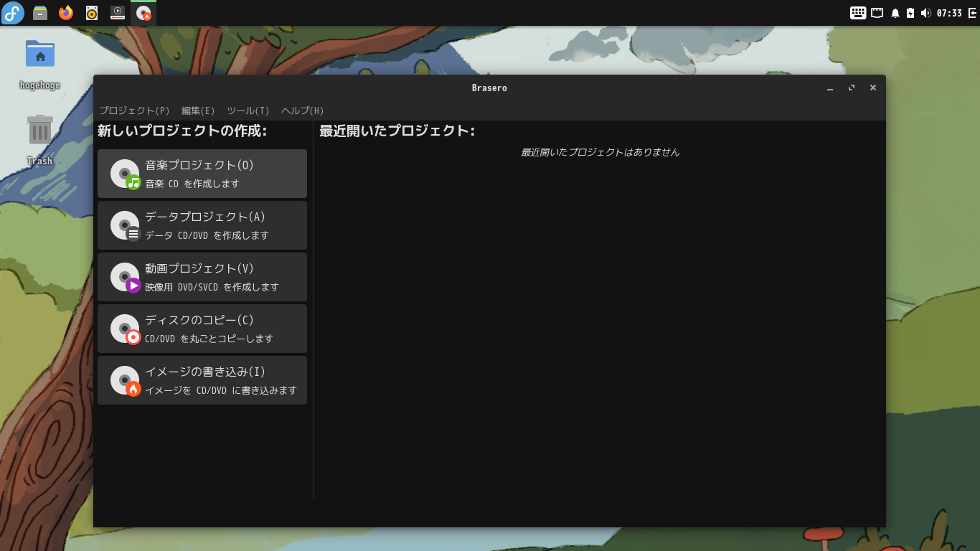Viewport: 980px width, 551px height.
Task: Start a new 音楽プロジェクト(O)
Action: coord(202,174)
